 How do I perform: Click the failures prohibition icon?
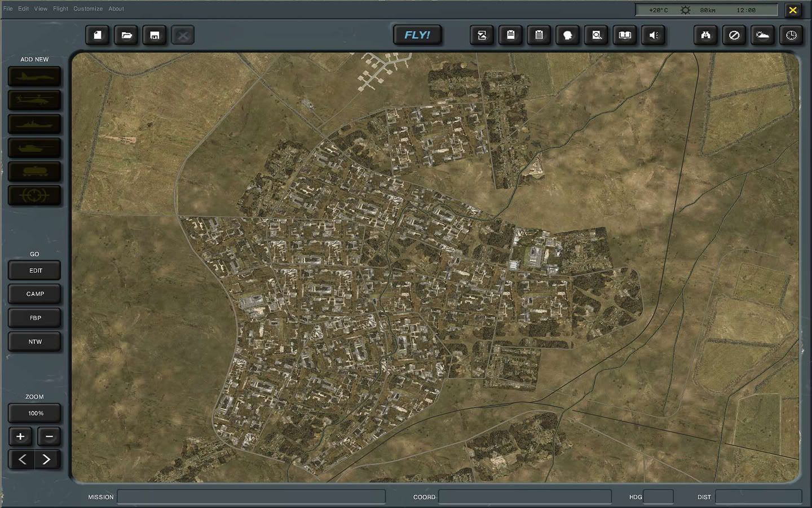(734, 35)
